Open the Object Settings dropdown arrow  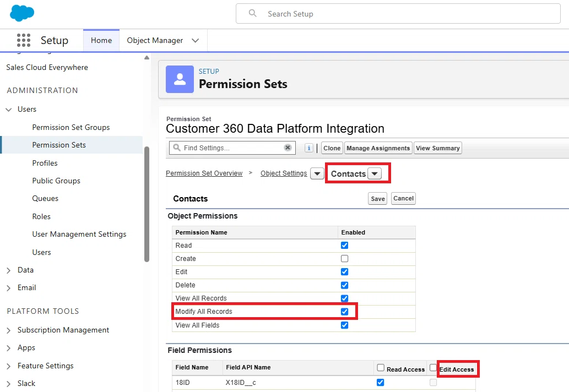click(x=317, y=173)
